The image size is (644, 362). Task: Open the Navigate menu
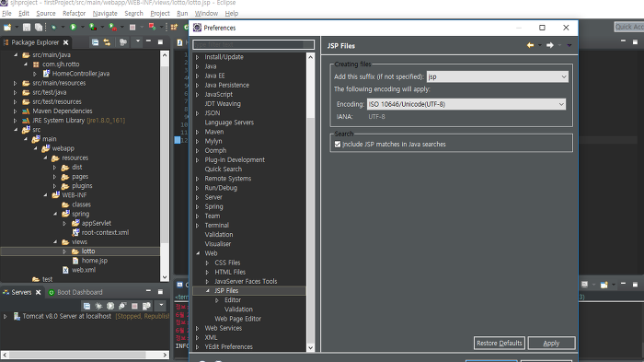click(x=105, y=13)
